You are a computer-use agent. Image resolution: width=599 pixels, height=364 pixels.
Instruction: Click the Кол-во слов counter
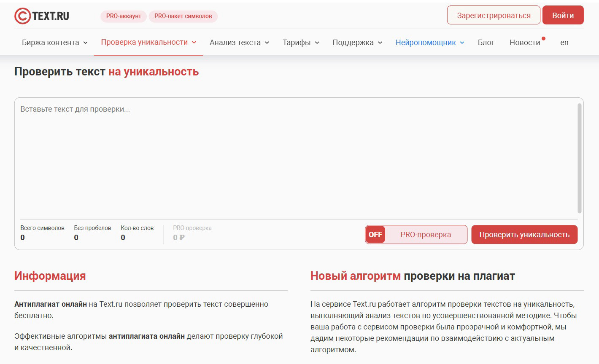coord(137,233)
